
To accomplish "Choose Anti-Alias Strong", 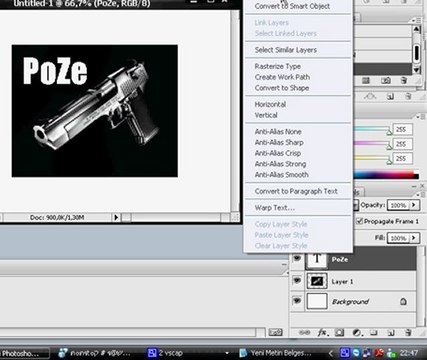I will pos(280,164).
